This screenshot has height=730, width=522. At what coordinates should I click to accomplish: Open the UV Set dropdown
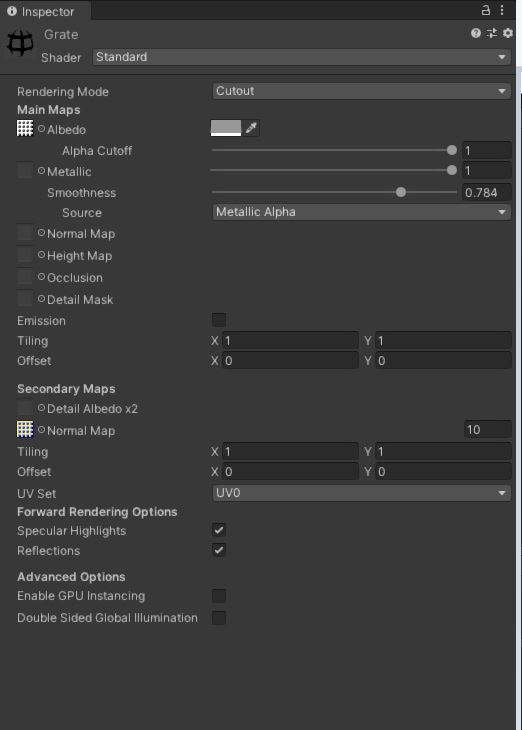click(361, 493)
